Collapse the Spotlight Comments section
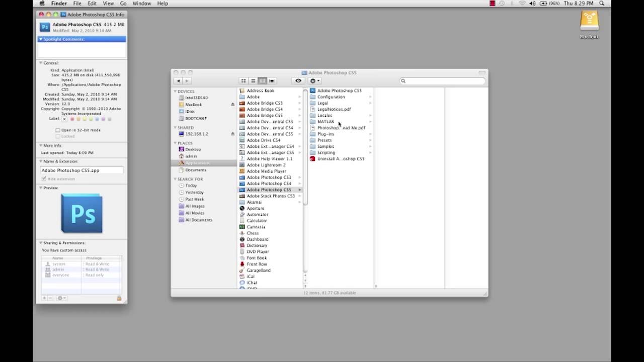 pyautogui.click(x=41, y=39)
